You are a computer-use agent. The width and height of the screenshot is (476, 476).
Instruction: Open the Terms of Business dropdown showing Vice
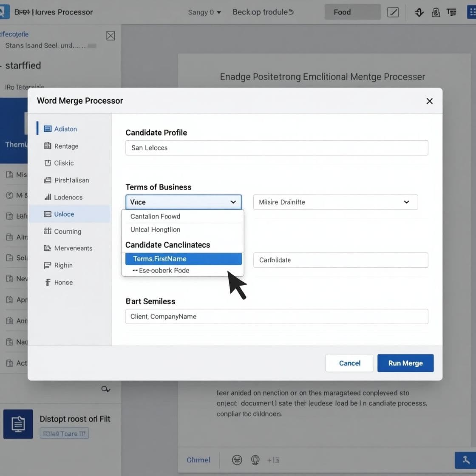click(x=183, y=202)
